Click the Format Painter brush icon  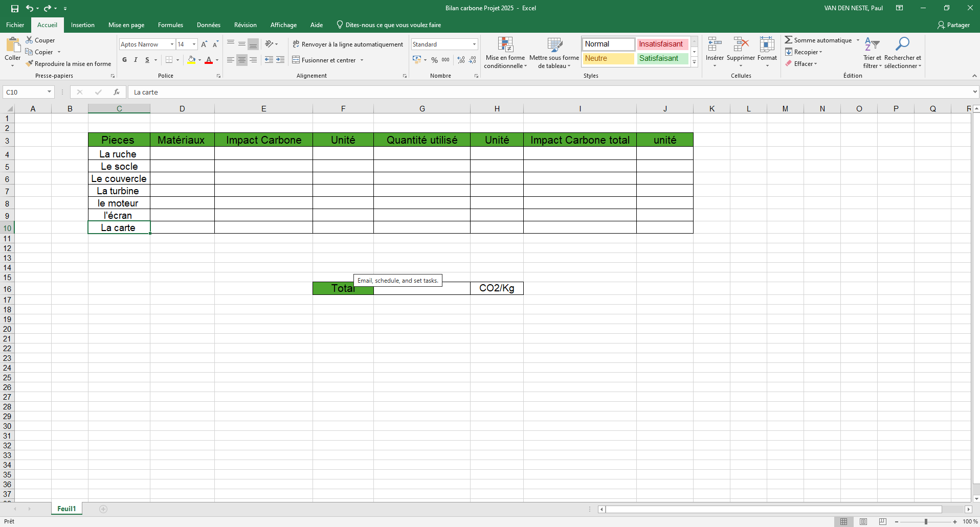point(30,64)
